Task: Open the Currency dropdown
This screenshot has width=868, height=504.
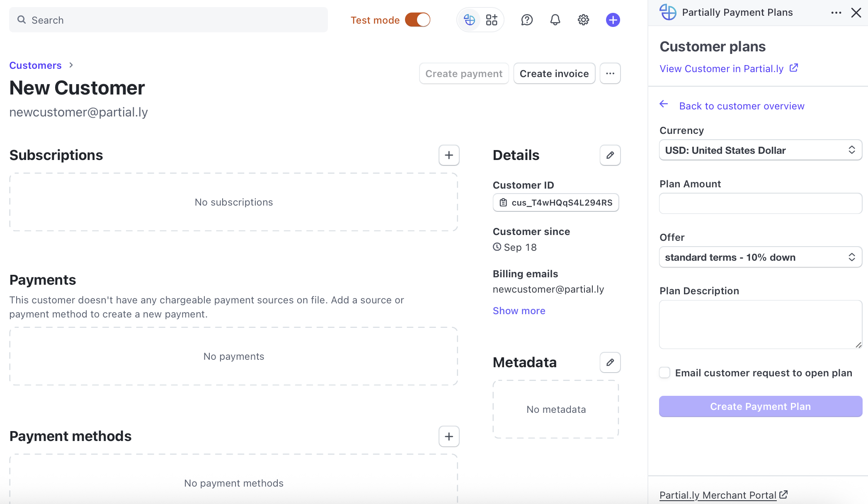Action: coord(760,150)
